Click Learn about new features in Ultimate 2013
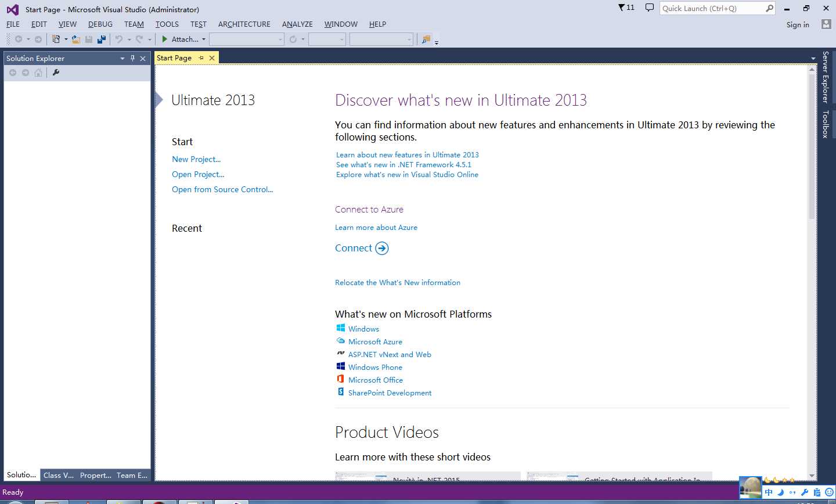The width and height of the screenshot is (836, 504). point(408,154)
